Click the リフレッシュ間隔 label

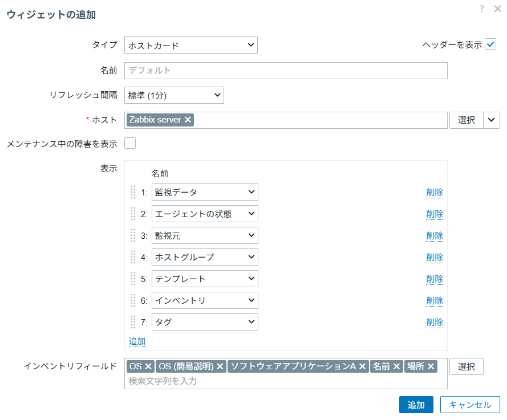click(83, 95)
